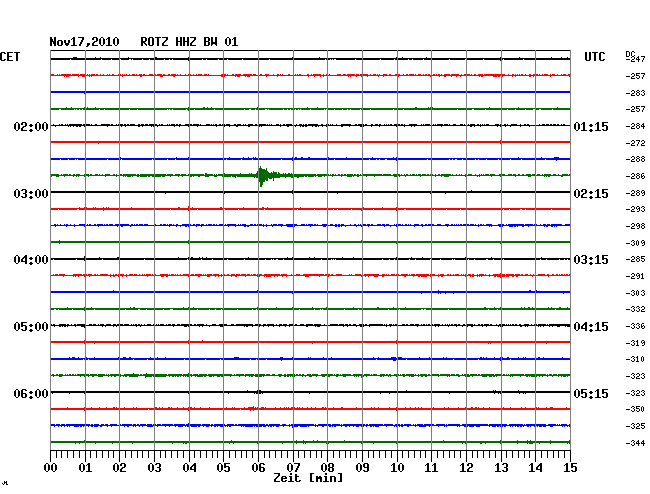Click the DC offset value -284

click(x=635, y=126)
